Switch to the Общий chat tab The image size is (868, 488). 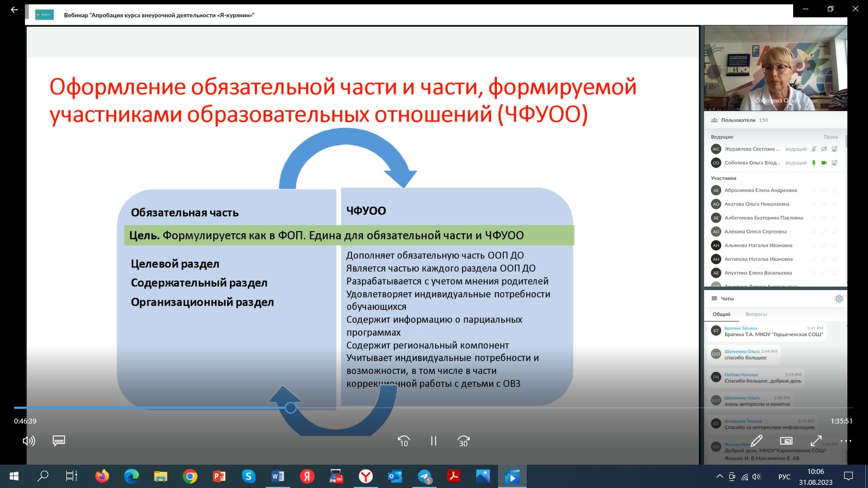[x=721, y=314]
